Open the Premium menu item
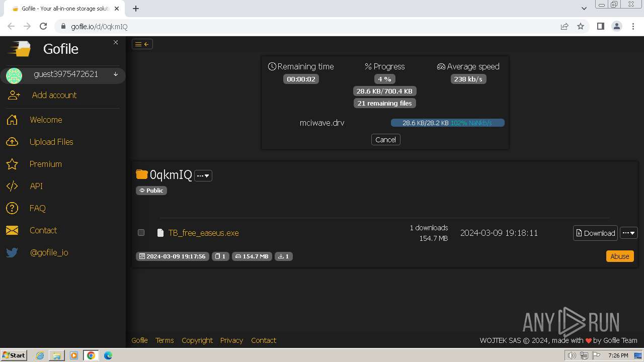The image size is (644, 362). (x=46, y=164)
